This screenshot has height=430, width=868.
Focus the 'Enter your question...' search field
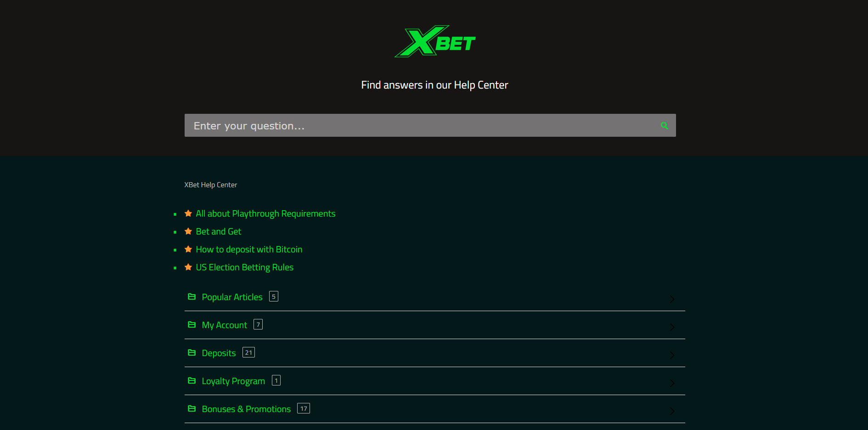430,125
